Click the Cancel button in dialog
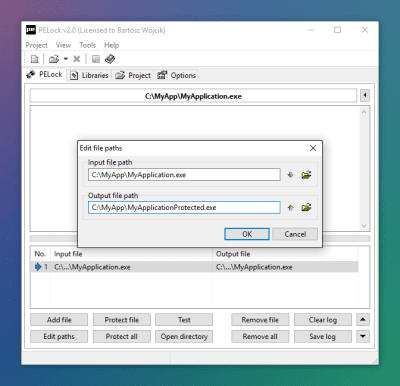The image size is (400, 386). pyautogui.click(x=295, y=234)
